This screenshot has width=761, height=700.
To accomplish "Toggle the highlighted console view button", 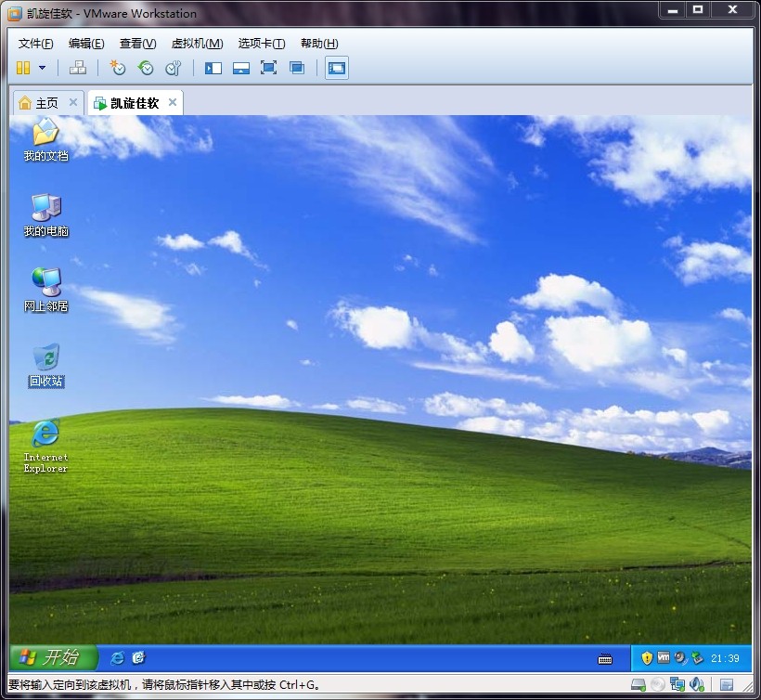I will click(x=336, y=68).
